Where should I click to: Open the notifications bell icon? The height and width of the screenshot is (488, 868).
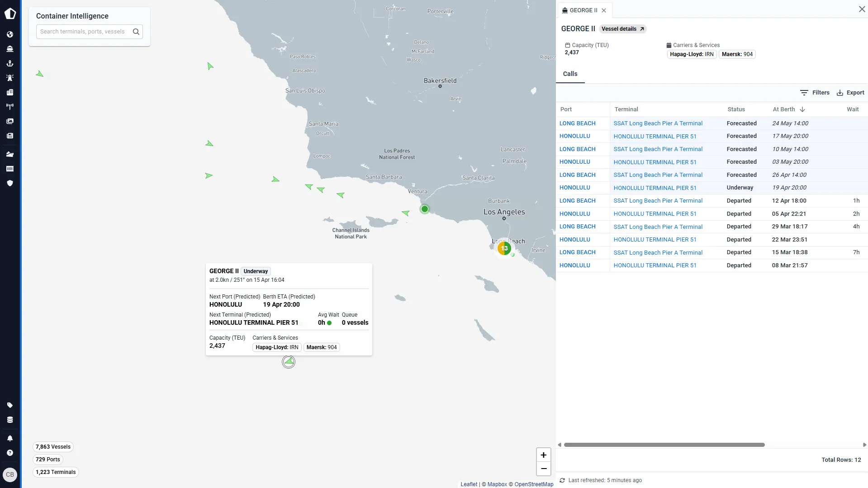10,438
